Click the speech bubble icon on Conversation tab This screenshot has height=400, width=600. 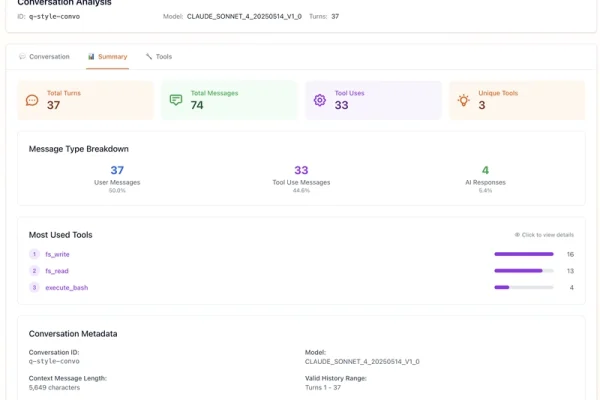(x=23, y=57)
